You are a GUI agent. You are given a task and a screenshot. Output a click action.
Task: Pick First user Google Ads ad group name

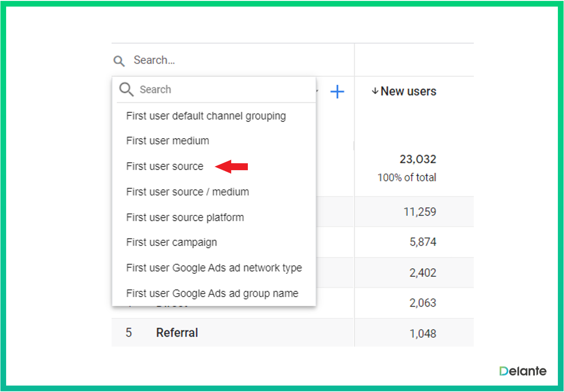(x=212, y=293)
